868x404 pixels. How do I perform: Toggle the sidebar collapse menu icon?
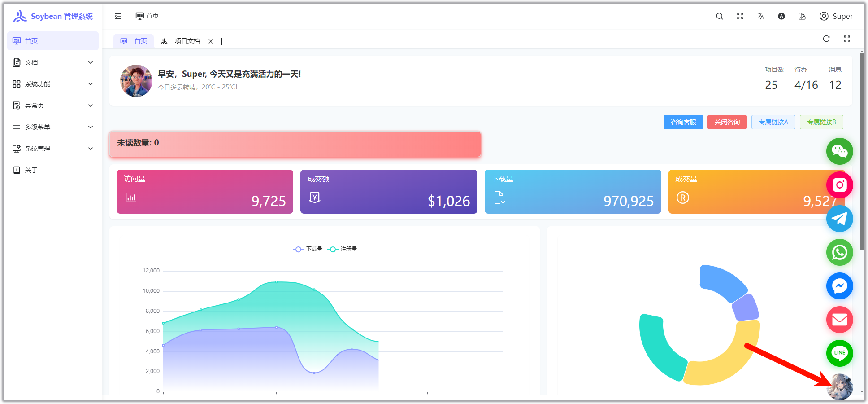118,16
